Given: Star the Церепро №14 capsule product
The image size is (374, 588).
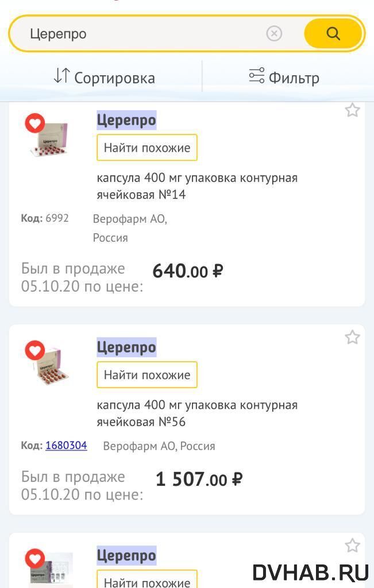Looking at the screenshot, I should (352, 110).
